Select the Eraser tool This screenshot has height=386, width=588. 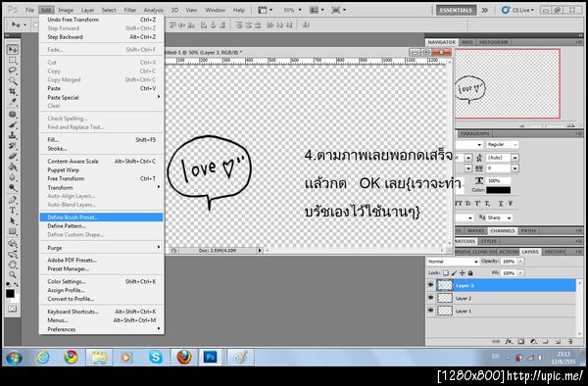[x=13, y=156]
